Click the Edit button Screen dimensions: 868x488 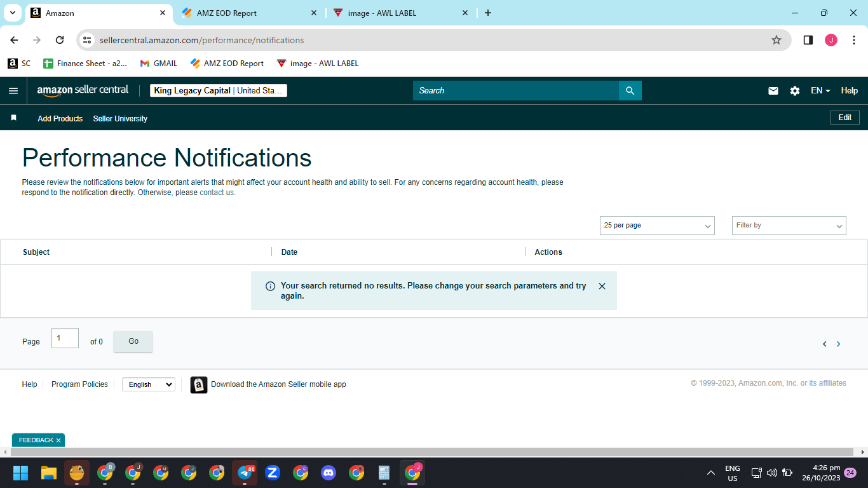point(844,118)
